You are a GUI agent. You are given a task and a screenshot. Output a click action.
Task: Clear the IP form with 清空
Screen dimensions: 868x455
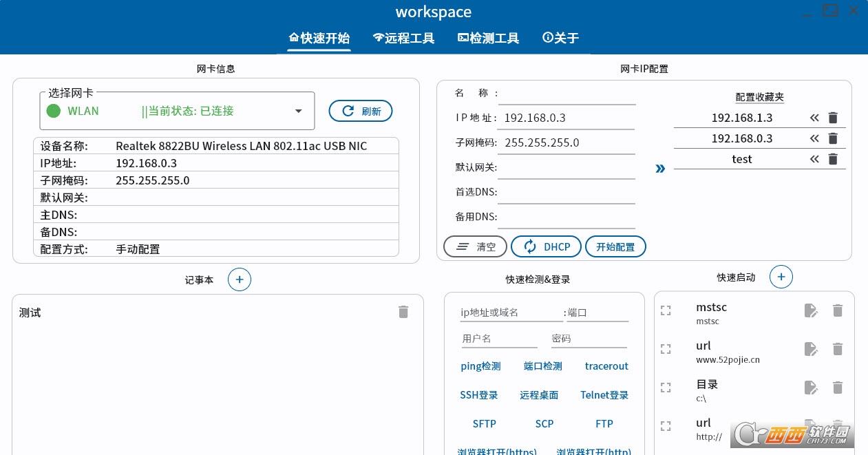pyautogui.click(x=475, y=246)
